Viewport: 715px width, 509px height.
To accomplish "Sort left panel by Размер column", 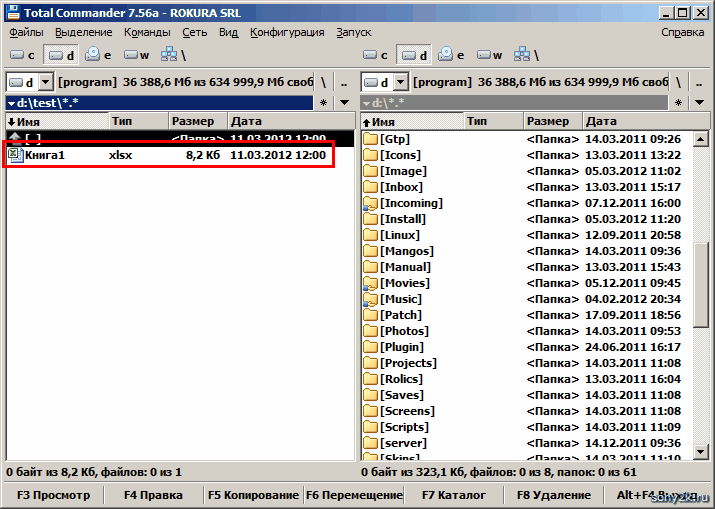I will (x=198, y=121).
